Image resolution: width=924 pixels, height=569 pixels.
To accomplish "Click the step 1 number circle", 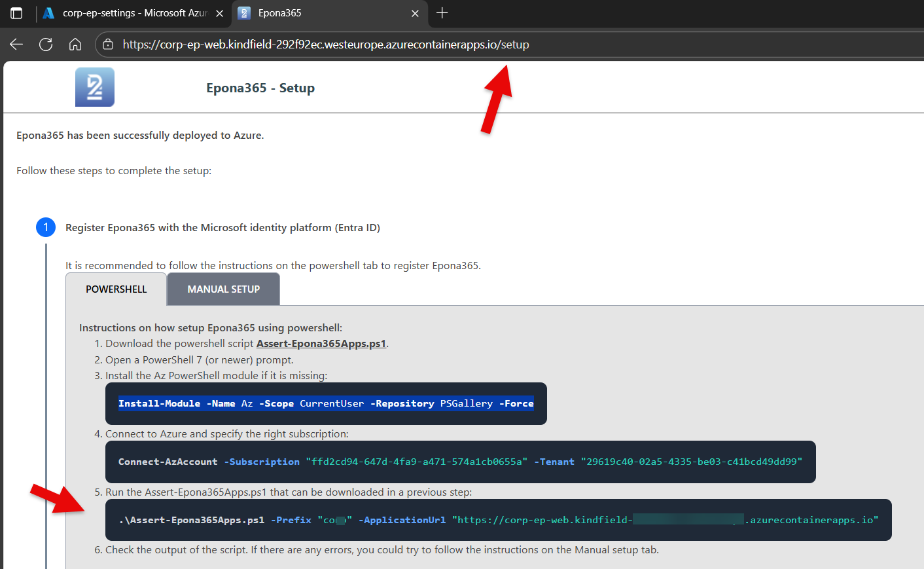I will [x=46, y=227].
